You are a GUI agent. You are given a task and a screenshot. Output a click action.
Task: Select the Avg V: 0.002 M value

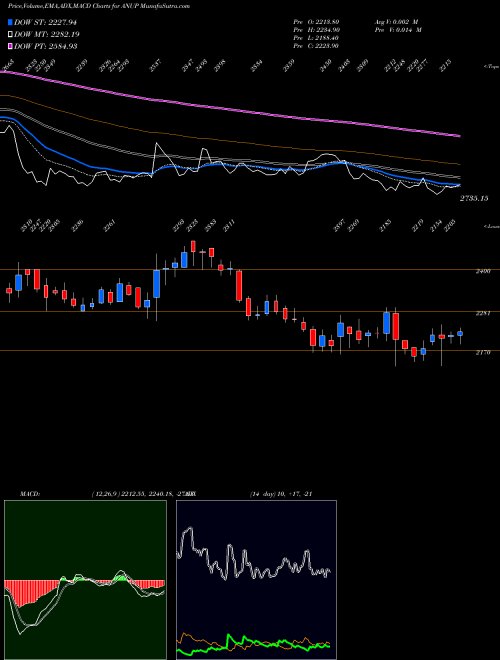(x=396, y=21)
